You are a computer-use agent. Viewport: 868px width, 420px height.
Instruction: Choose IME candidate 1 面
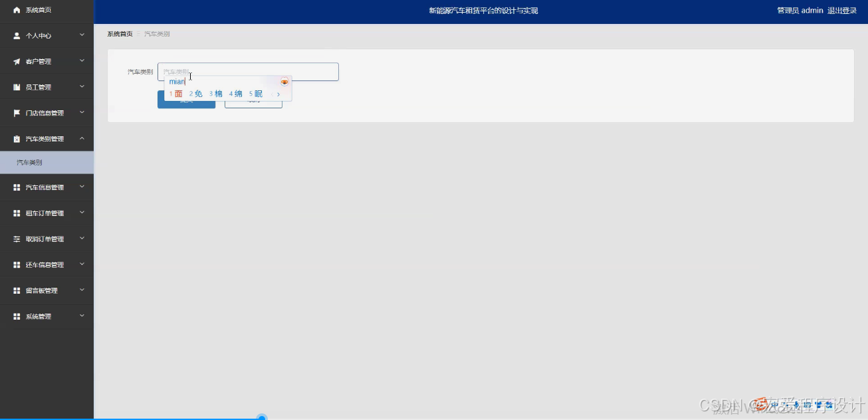(175, 94)
